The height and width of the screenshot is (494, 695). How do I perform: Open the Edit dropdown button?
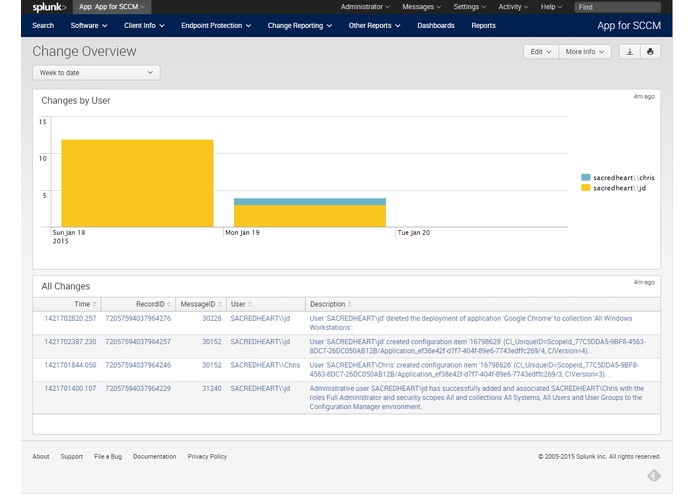541,52
